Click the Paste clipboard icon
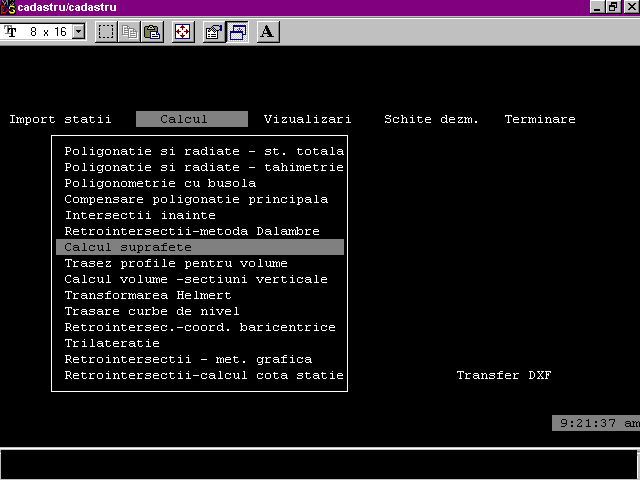Screen dimensions: 640x480 point(152,32)
